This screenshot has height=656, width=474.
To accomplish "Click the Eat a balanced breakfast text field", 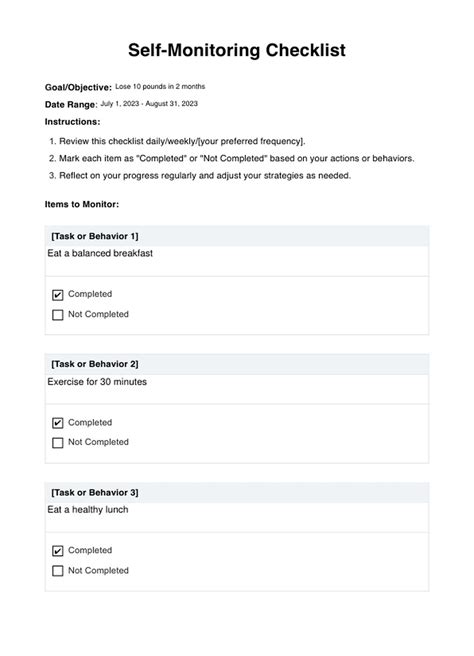I will [x=237, y=261].
